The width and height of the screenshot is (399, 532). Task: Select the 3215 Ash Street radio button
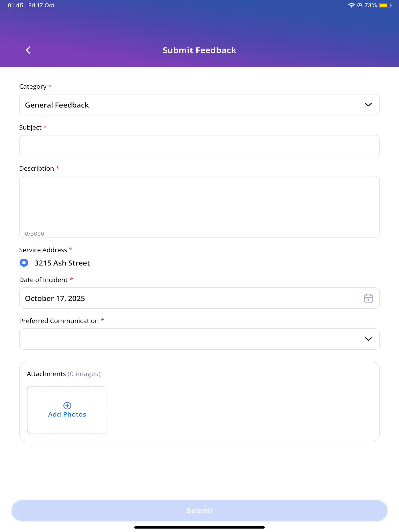pos(24,263)
